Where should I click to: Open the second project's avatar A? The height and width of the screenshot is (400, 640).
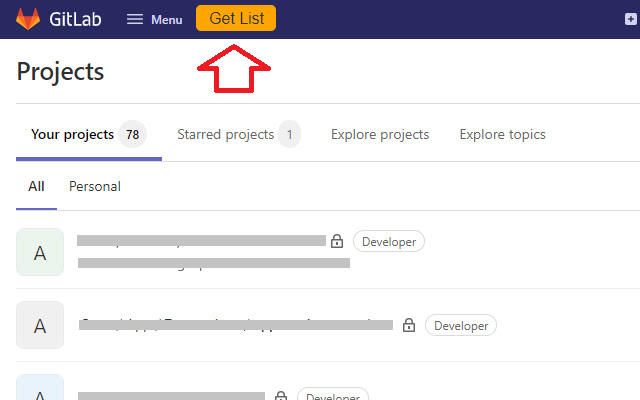tap(40, 325)
